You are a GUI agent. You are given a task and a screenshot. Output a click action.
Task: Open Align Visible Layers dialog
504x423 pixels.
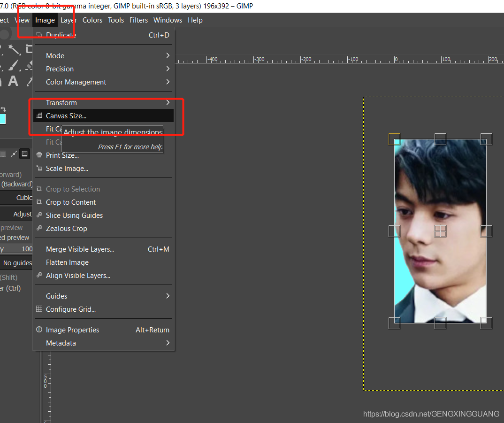[x=104, y=276]
